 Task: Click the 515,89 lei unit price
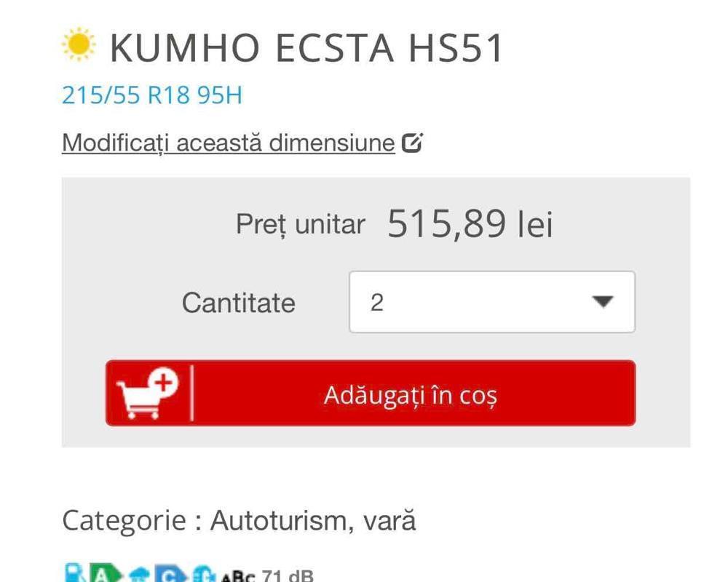coord(470,224)
